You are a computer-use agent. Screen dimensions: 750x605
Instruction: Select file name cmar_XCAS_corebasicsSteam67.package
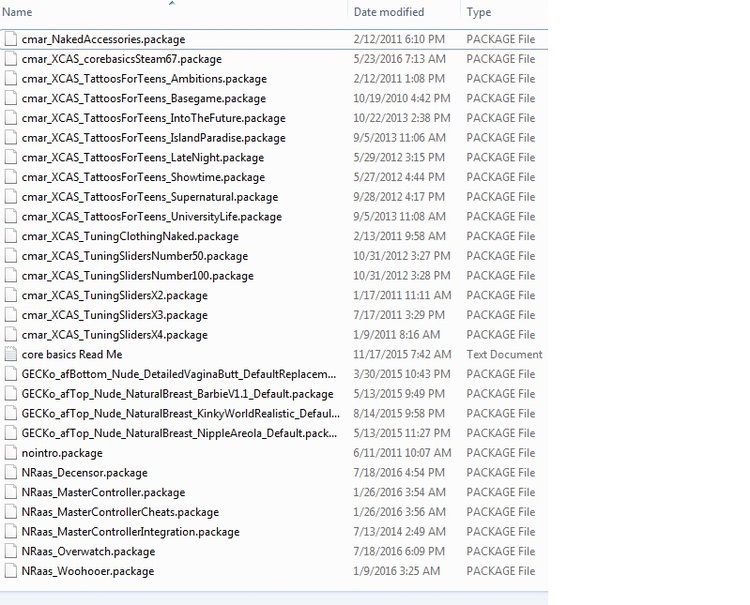121,59
